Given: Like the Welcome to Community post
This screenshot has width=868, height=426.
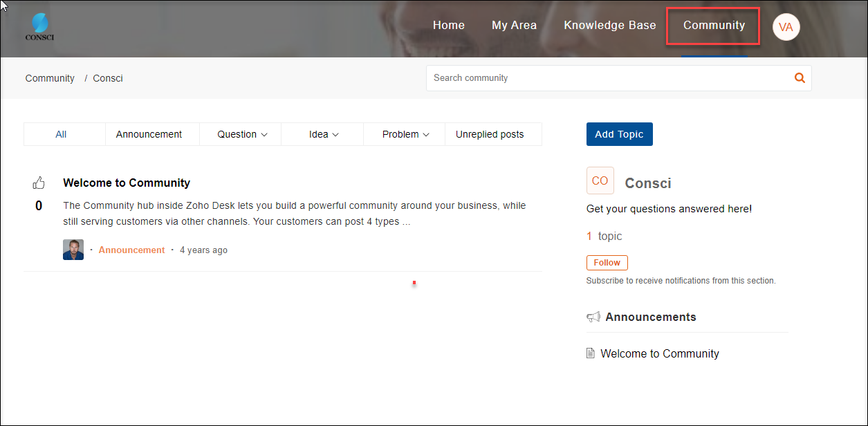Looking at the screenshot, I should (x=39, y=183).
